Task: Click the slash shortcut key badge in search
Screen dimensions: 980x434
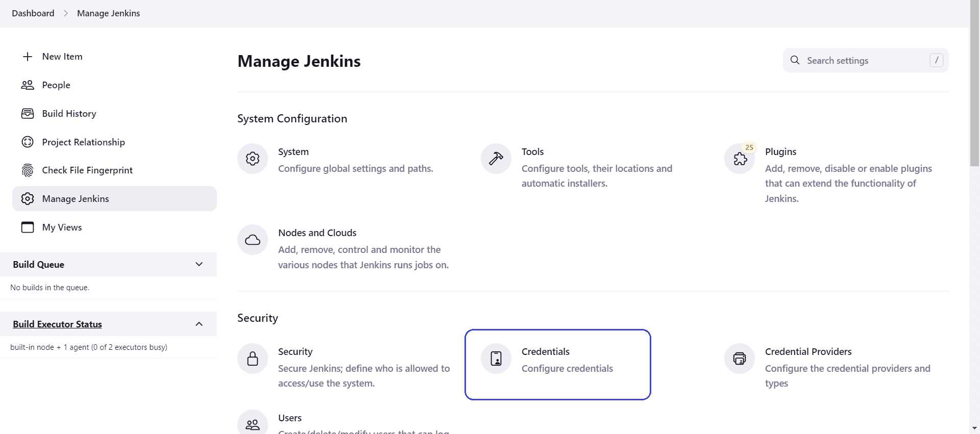Action: pos(937,60)
